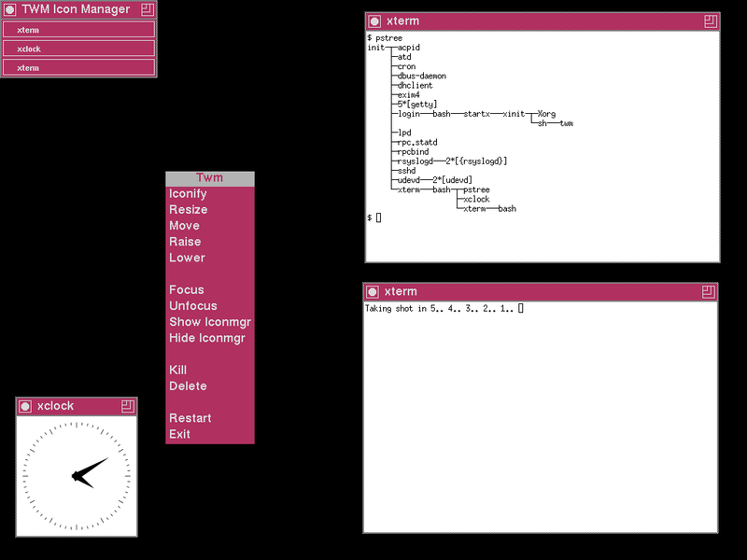Choose Exit from the Twm menu
The width and height of the screenshot is (747, 560).
[178, 433]
